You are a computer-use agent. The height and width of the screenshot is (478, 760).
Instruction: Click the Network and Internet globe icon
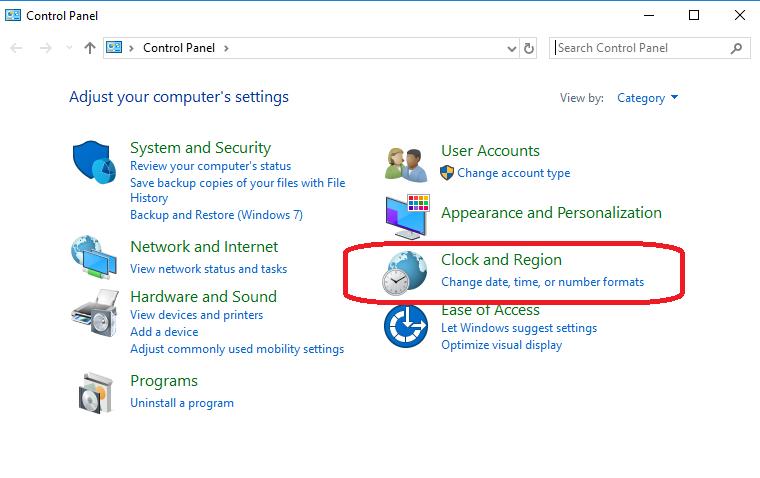click(x=94, y=257)
